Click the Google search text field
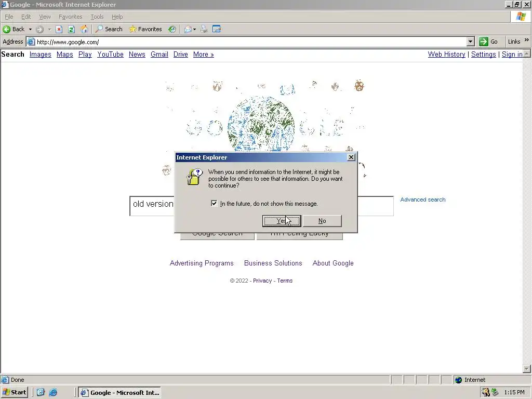532x399 pixels. pyautogui.click(x=262, y=206)
